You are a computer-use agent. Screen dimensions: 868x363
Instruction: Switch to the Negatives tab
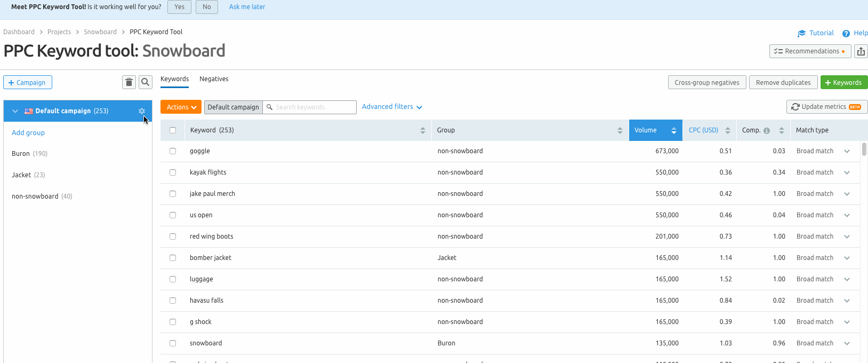tap(214, 79)
